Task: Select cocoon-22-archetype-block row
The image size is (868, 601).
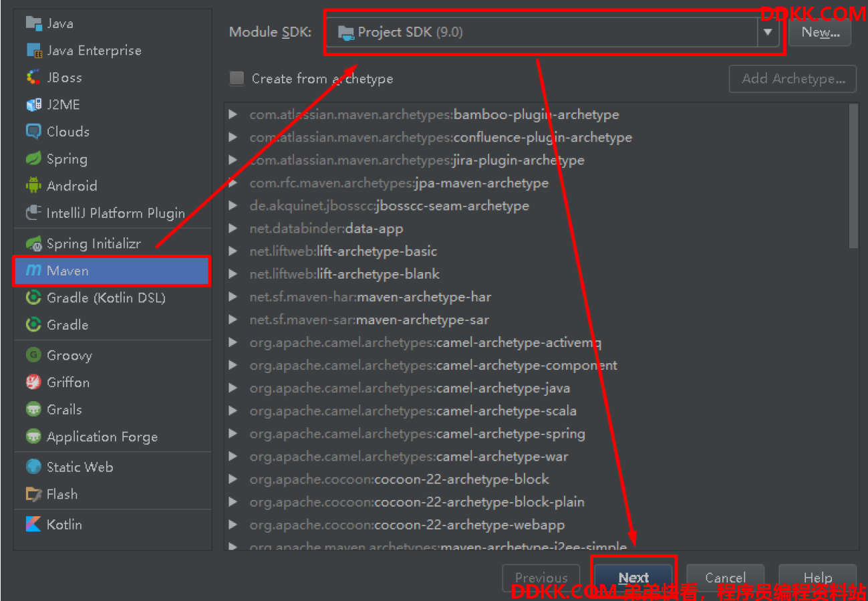Action: [537, 479]
